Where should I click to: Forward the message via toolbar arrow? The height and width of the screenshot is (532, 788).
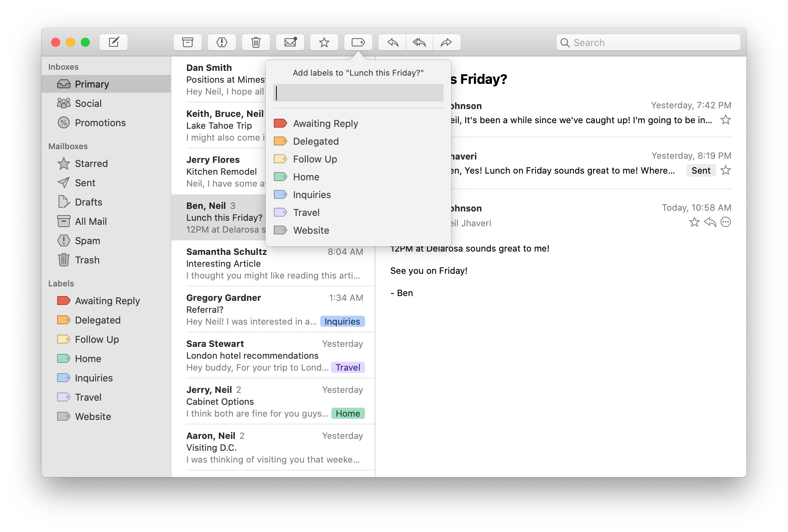[x=447, y=42]
